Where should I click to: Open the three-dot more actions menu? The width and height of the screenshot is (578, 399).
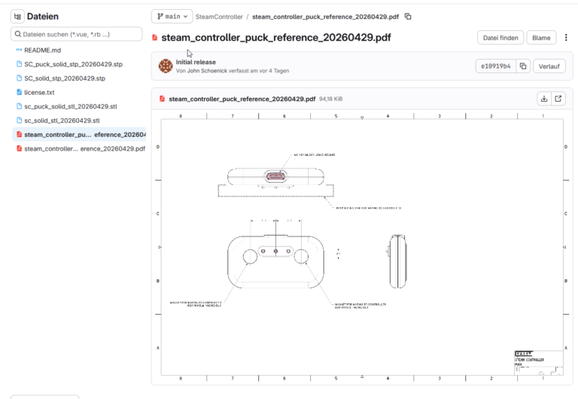[x=566, y=38]
